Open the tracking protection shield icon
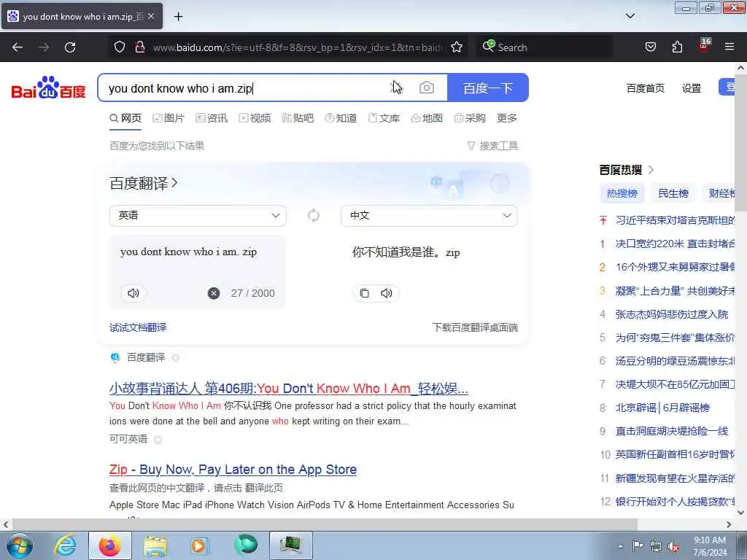Image resolution: width=747 pixels, height=560 pixels. pyautogui.click(x=120, y=47)
